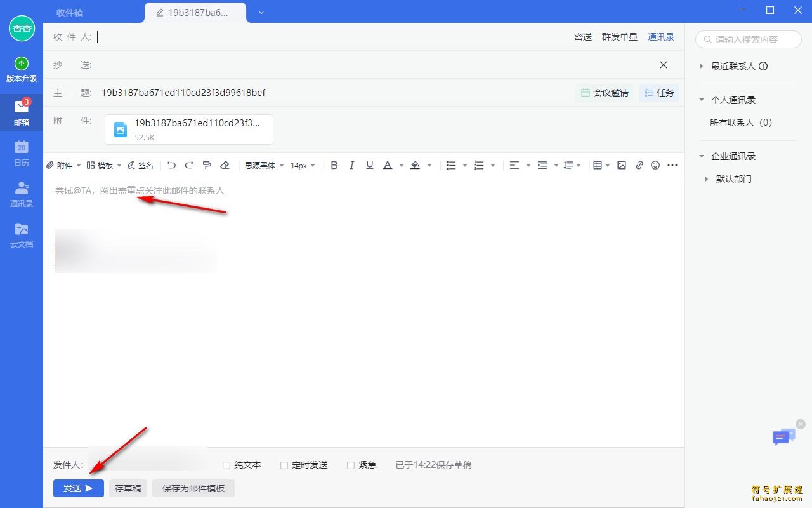Insert an image into the body
Image resolution: width=812 pixels, height=508 pixels.
tap(622, 165)
